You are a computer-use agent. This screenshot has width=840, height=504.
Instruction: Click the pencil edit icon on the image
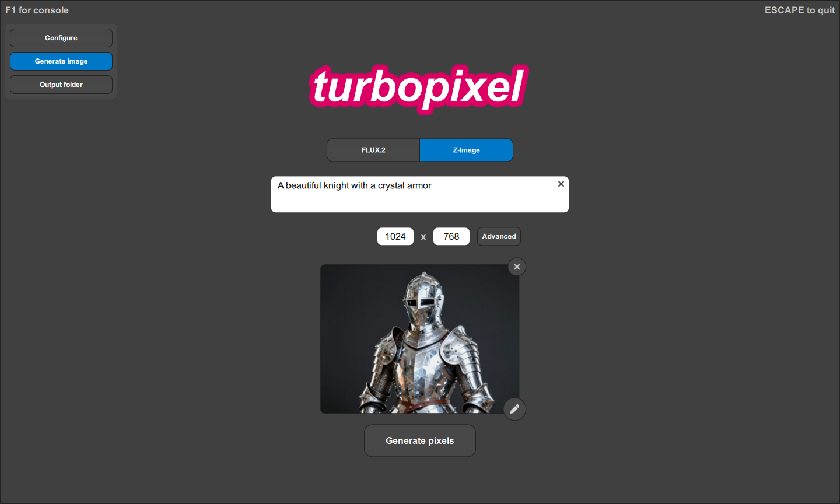514,409
